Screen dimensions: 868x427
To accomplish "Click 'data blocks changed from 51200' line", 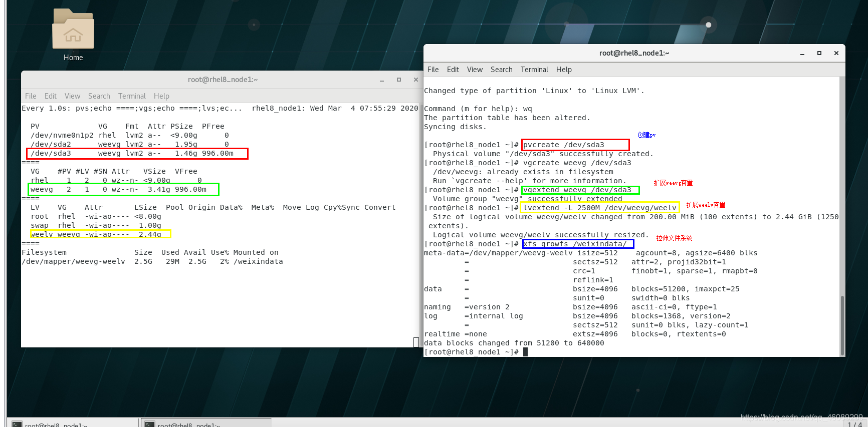I will [x=514, y=343].
